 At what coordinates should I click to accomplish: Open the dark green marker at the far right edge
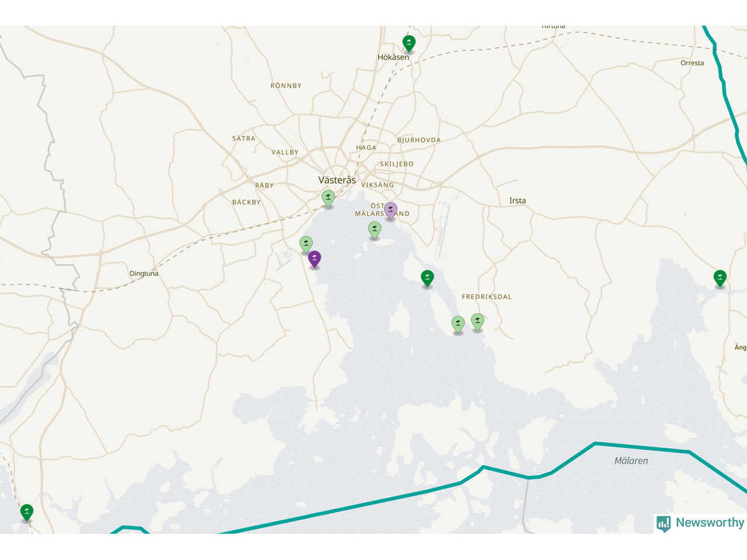(x=720, y=278)
